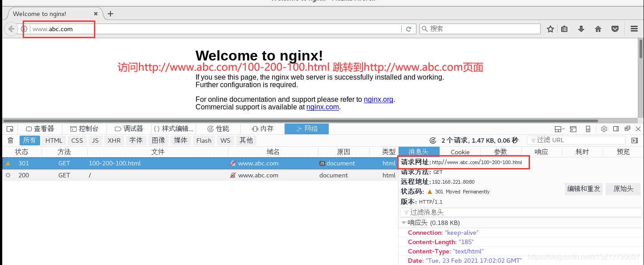
Task: Click the 编辑和重发 button
Action: 583,189
